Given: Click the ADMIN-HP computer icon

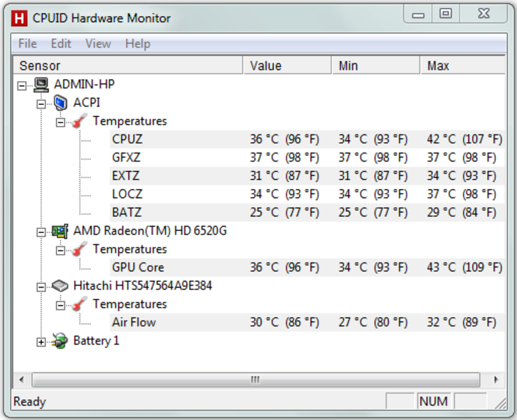Looking at the screenshot, I should [41, 85].
